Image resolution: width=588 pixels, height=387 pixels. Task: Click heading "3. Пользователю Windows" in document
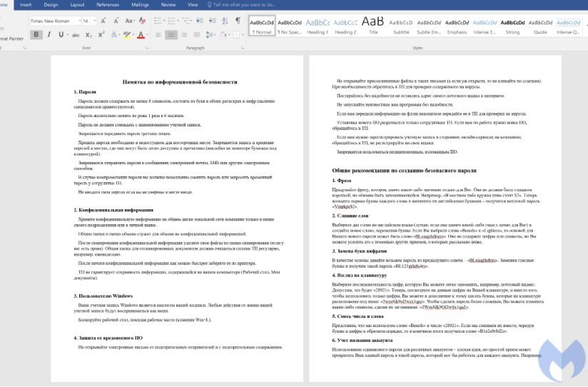(103, 296)
